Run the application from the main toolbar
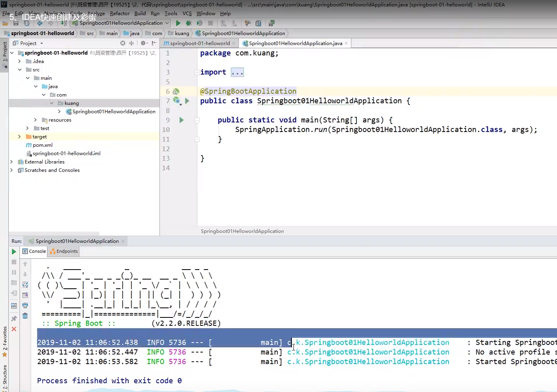Image resolution: width=557 pixels, height=392 pixels. click(x=178, y=24)
